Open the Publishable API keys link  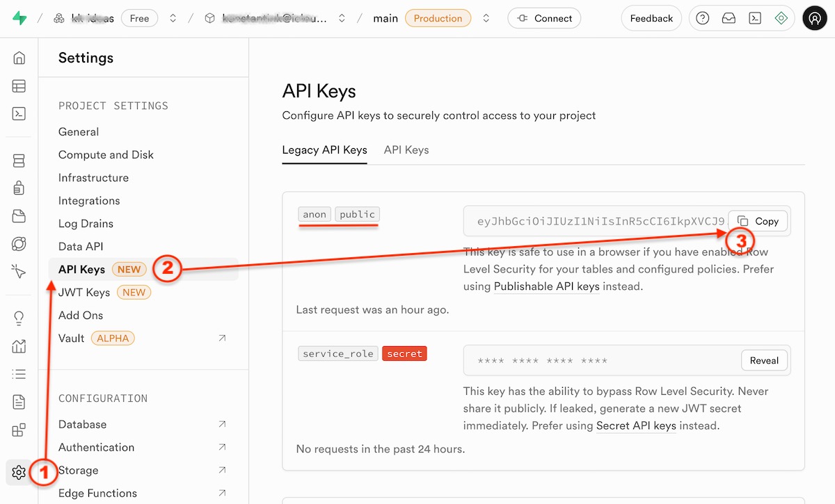pyautogui.click(x=547, y=286)
